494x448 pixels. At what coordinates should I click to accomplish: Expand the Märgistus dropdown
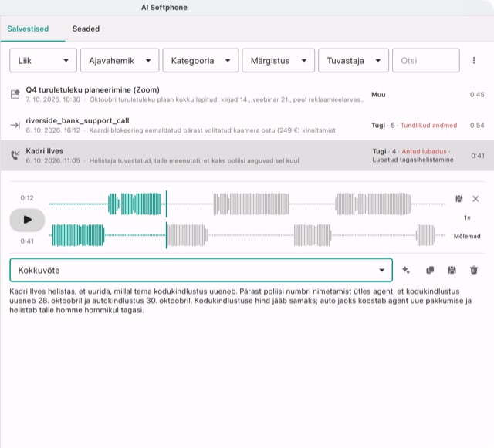click(x=278, y=60)
